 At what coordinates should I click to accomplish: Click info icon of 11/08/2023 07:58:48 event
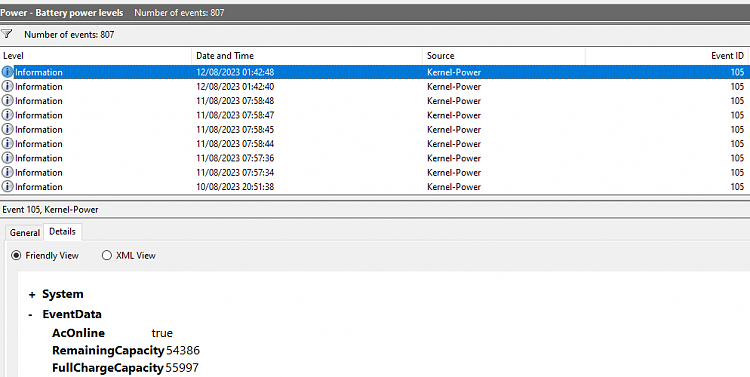(7, 101)
